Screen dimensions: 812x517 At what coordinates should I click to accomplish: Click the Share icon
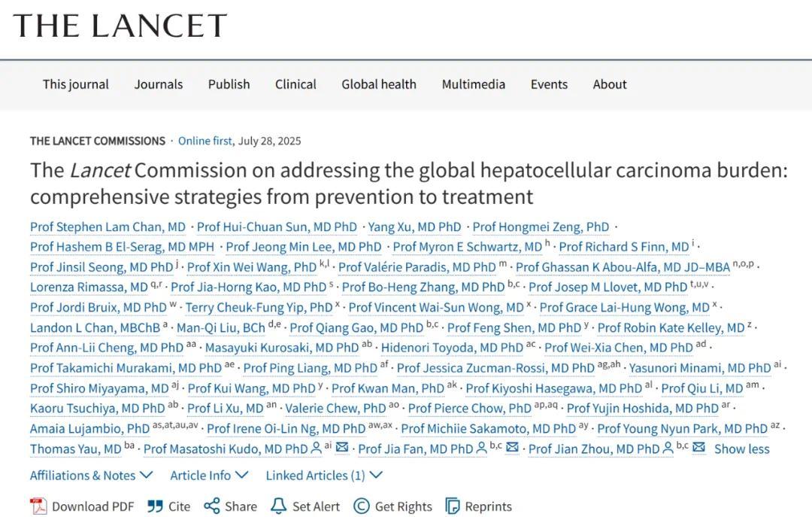pos(212,506)
